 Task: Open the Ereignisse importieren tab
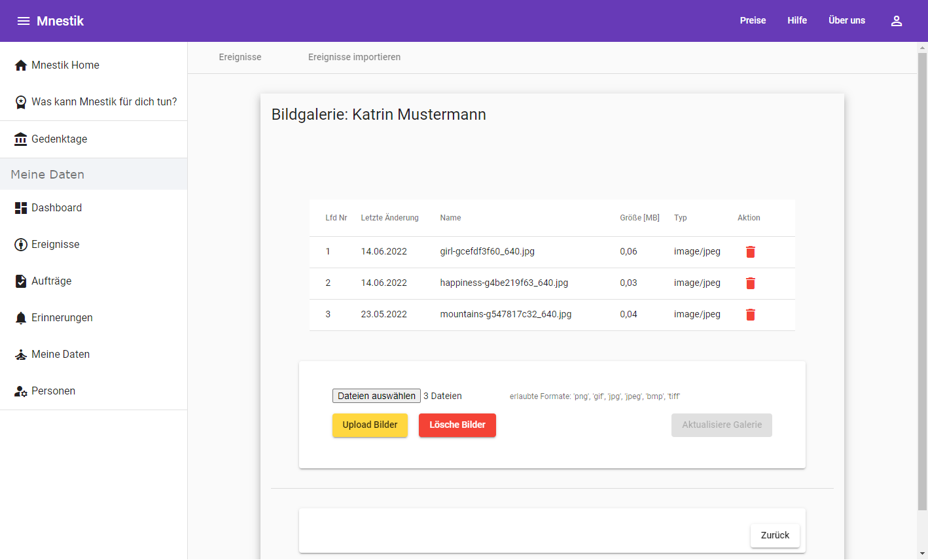tap(354, 58)
